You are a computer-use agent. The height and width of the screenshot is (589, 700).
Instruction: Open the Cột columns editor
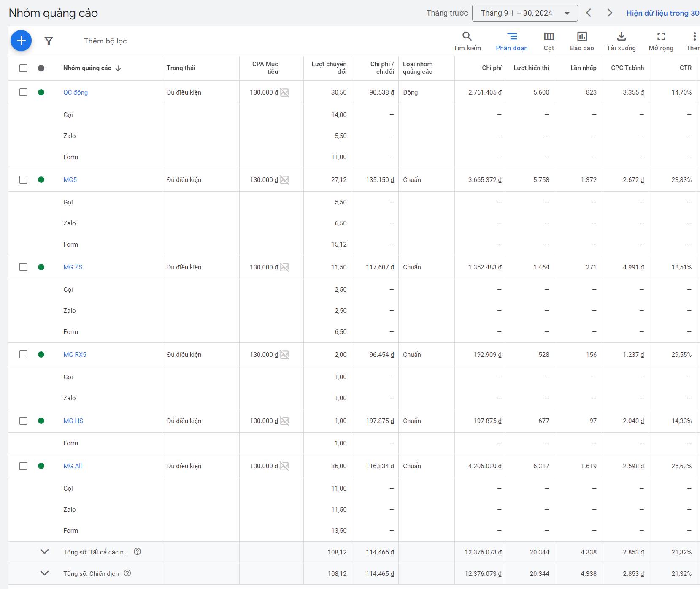point(549,41)
